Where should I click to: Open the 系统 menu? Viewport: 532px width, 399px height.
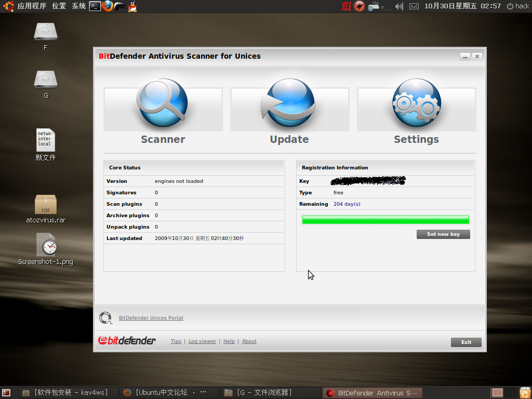pos(79,6)
